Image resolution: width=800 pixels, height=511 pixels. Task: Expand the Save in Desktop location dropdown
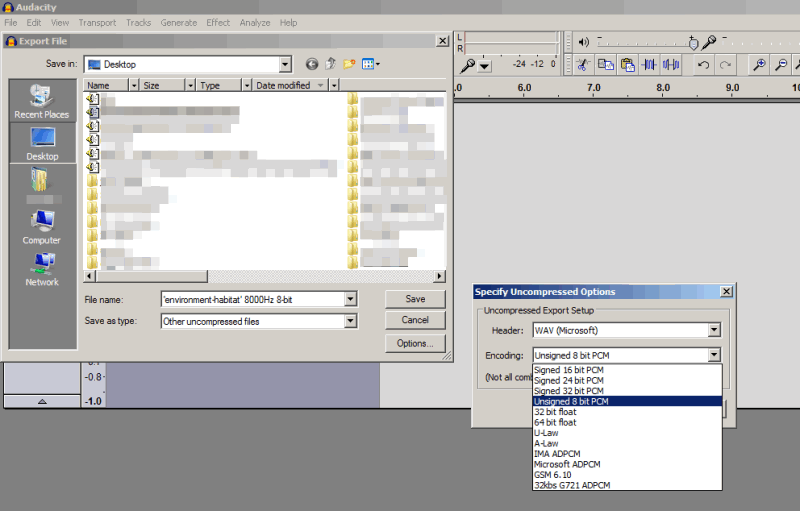[x=285, y=64]
